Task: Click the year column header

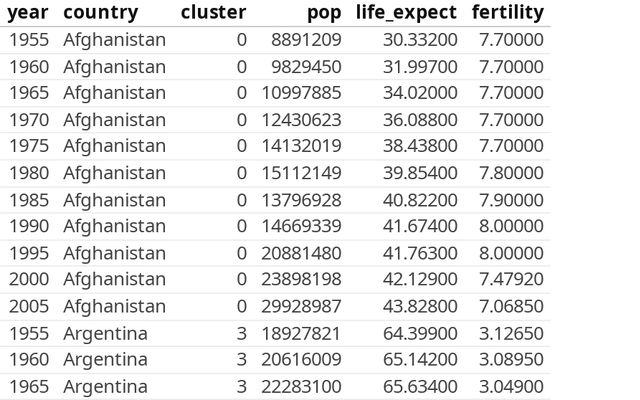Action: coord(29,13)
